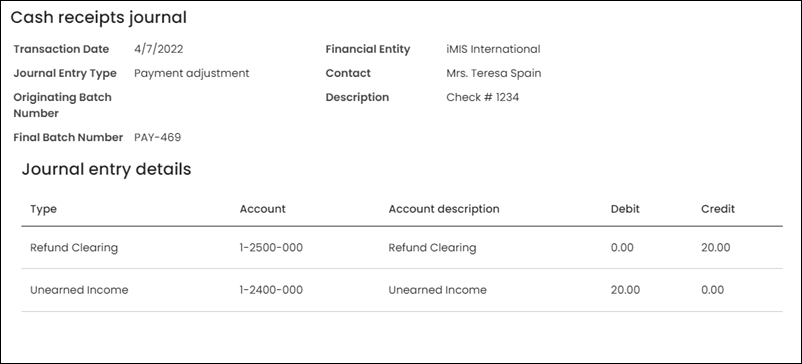Click the iMIS International financial entity

tap(493, 49)
